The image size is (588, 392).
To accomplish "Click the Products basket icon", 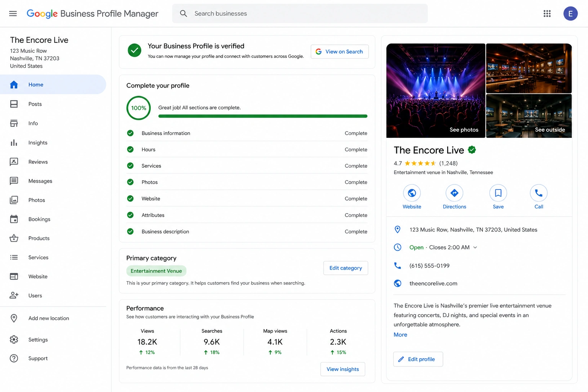I will pyautogui.click(x=14, y=238).
